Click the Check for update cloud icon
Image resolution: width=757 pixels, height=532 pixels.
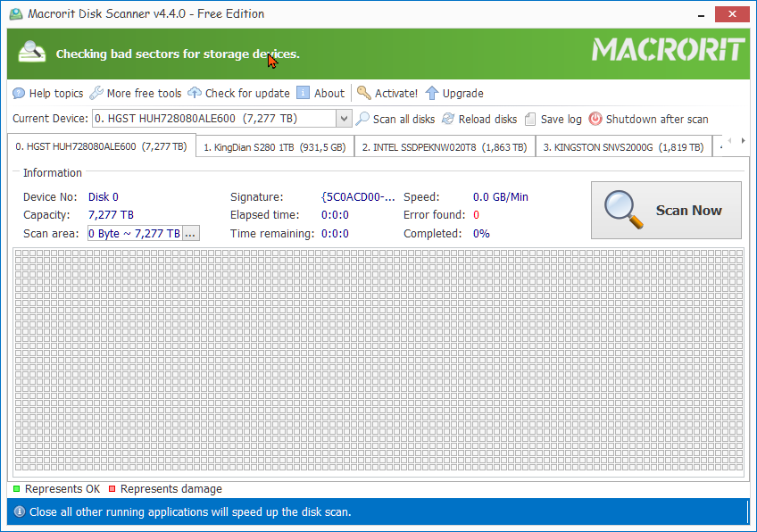194,93
